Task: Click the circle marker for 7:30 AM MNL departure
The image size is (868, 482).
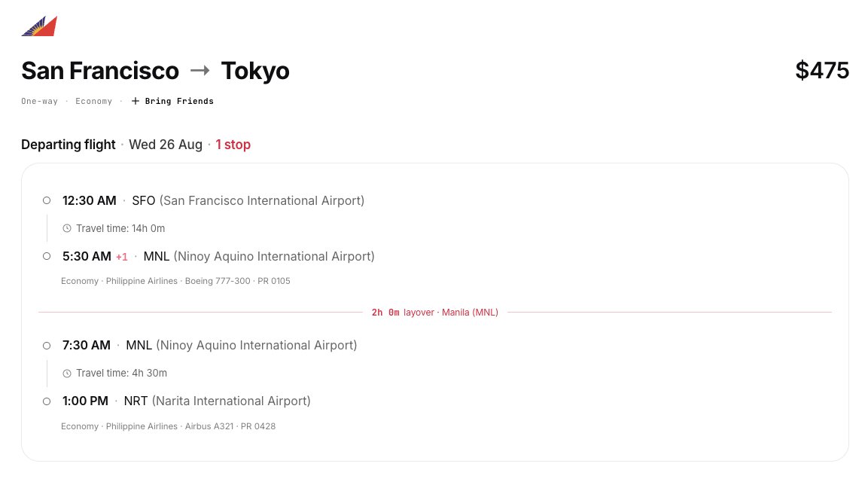Action: click(x=47, y=346)
